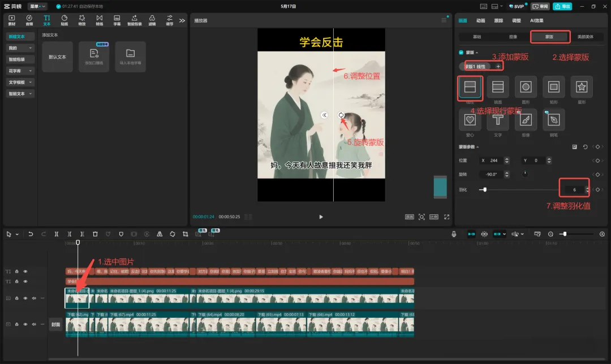Click the crop icon in timeline toolbar
The height and width of the screenshot is (364, 611).
tap(186, 234)
